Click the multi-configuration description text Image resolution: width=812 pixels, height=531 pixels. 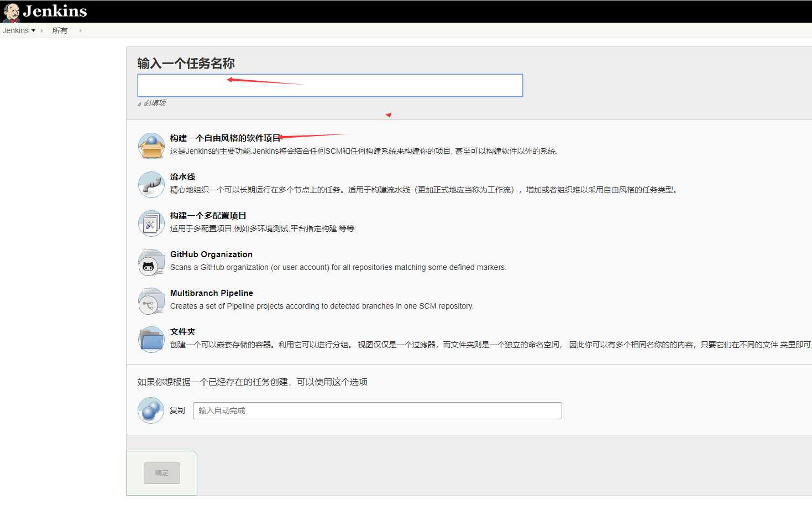pos(263,228)
